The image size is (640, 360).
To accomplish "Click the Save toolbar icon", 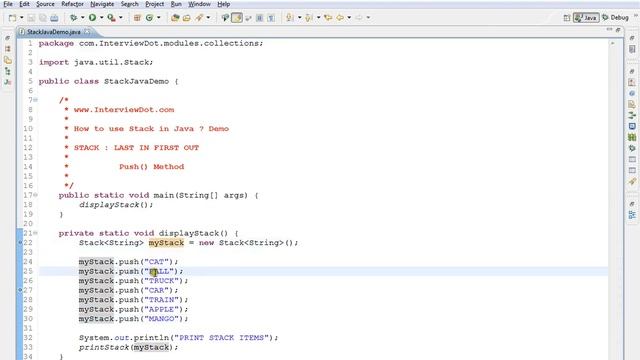I will tap(31, 18).
